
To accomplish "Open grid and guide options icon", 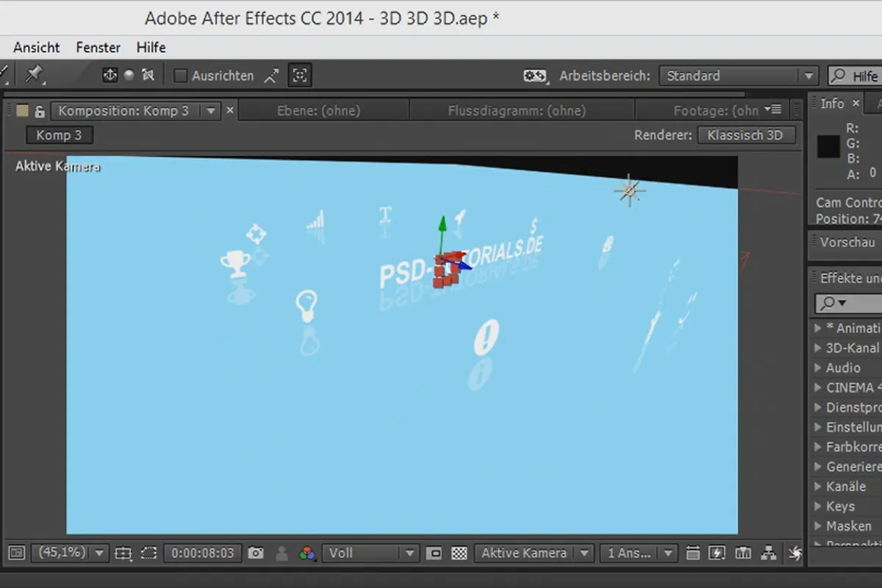I will [x=123, y=553].
